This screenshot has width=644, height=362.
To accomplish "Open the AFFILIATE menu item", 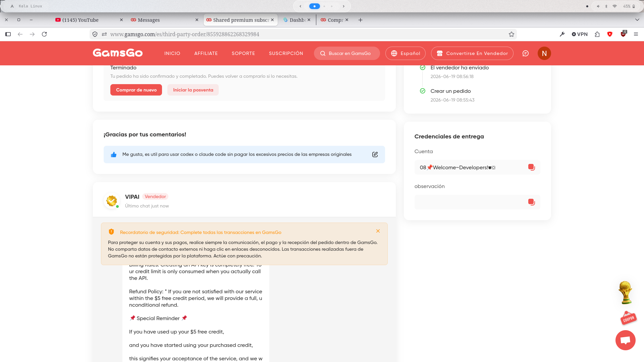I will [206, 53].
